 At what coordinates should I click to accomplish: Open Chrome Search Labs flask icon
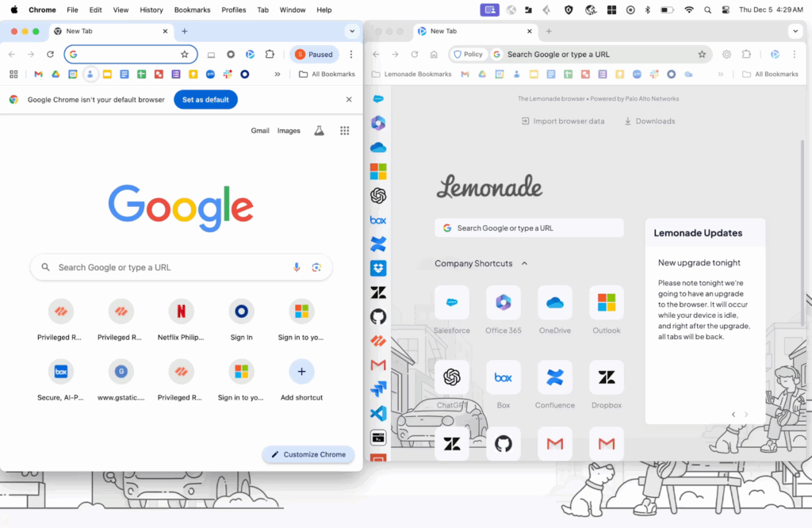[x=320, y=131]
